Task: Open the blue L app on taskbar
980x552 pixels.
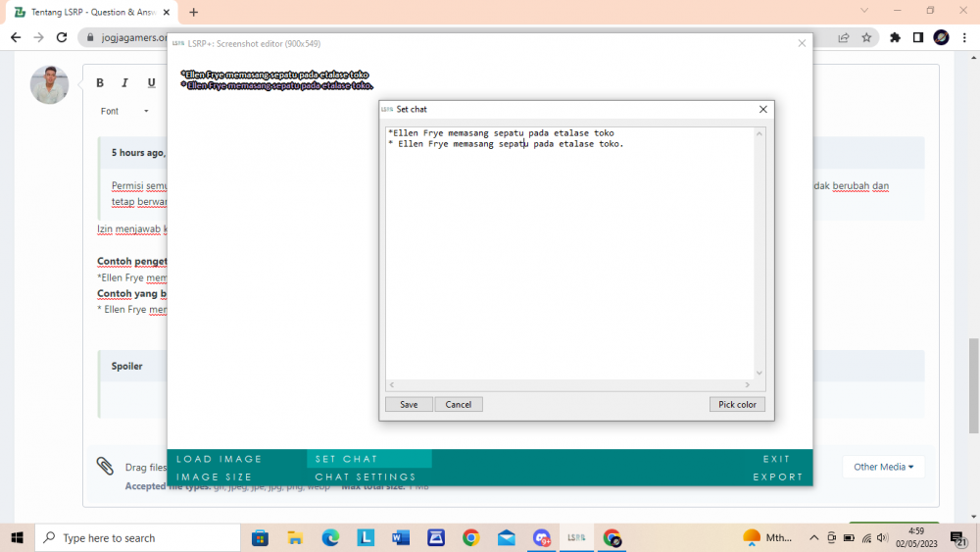Action: tap(366, 537)
